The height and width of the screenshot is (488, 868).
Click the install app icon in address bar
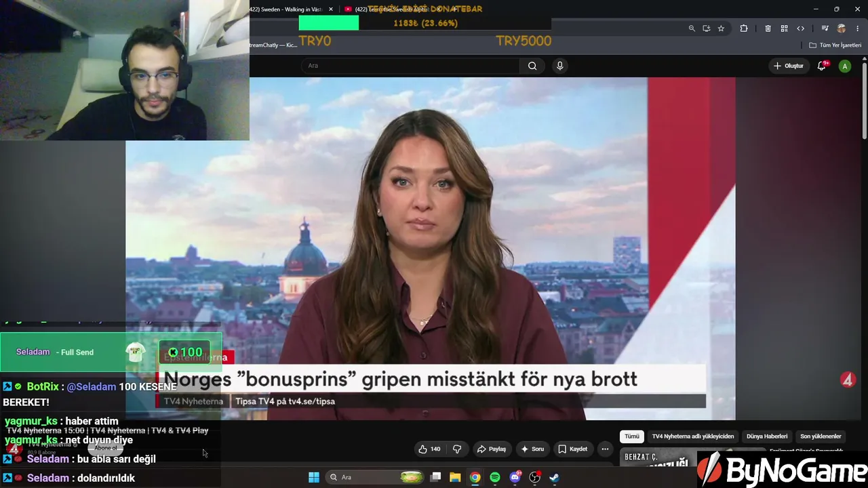pyautogui.click(x=707, y=28)
